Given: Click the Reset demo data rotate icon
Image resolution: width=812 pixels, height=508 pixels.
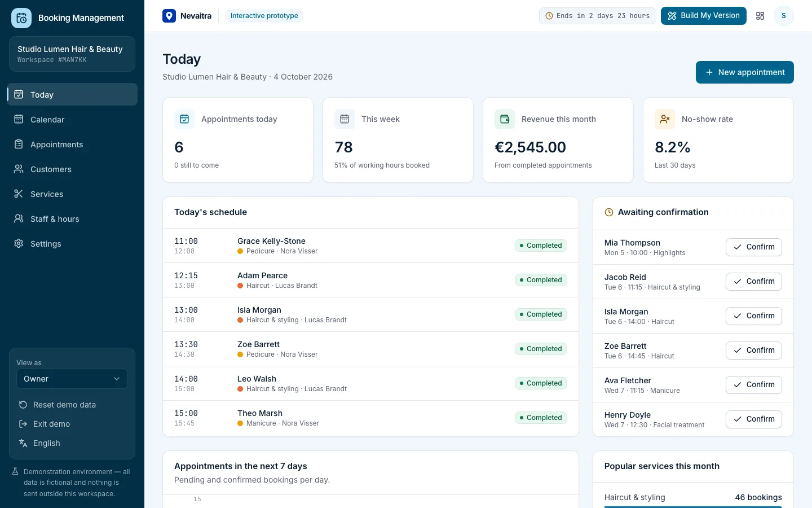Looking at the screenshot, I should pos(23,405).
